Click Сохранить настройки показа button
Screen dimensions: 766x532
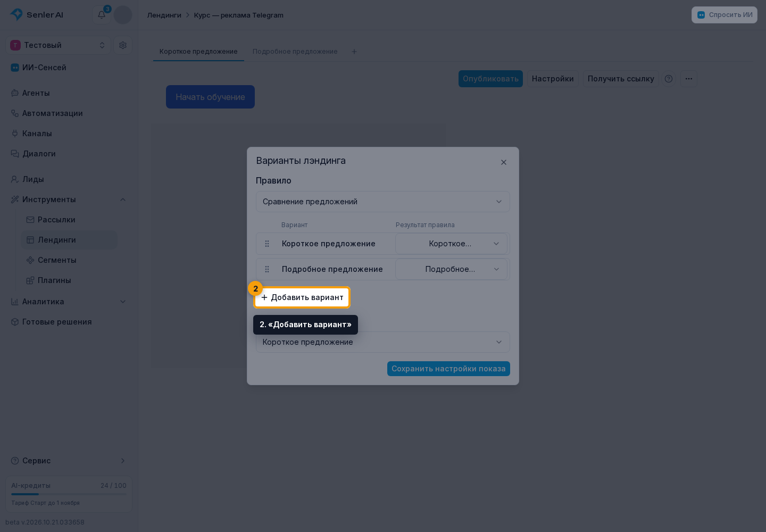point(448,369)
